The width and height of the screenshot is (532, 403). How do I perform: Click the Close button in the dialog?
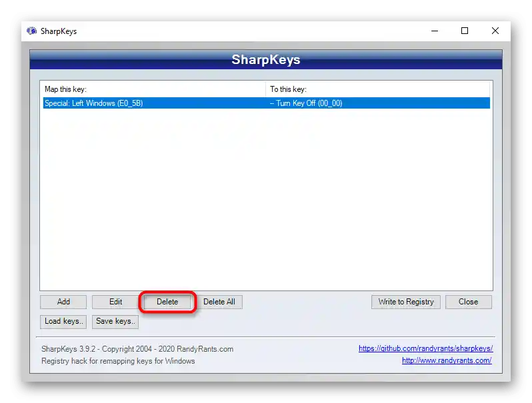pyautogui.click(x=468, y=302)
